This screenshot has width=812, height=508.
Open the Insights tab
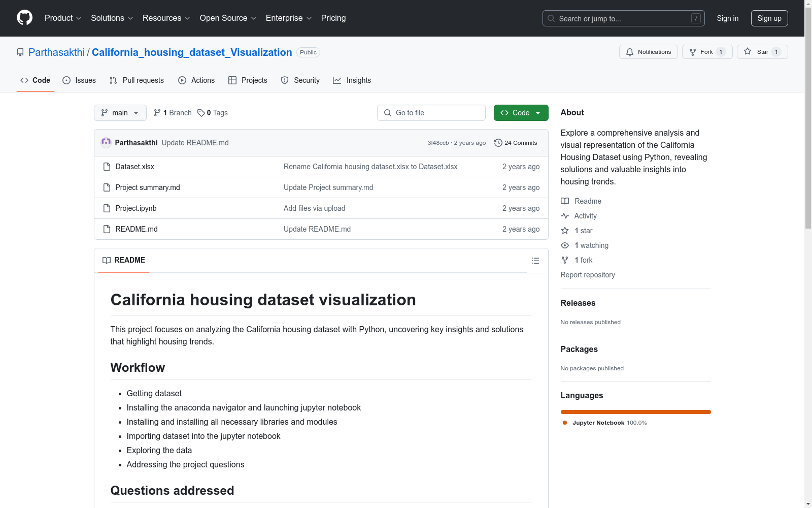pyautogui.click(x=352, y=80)
